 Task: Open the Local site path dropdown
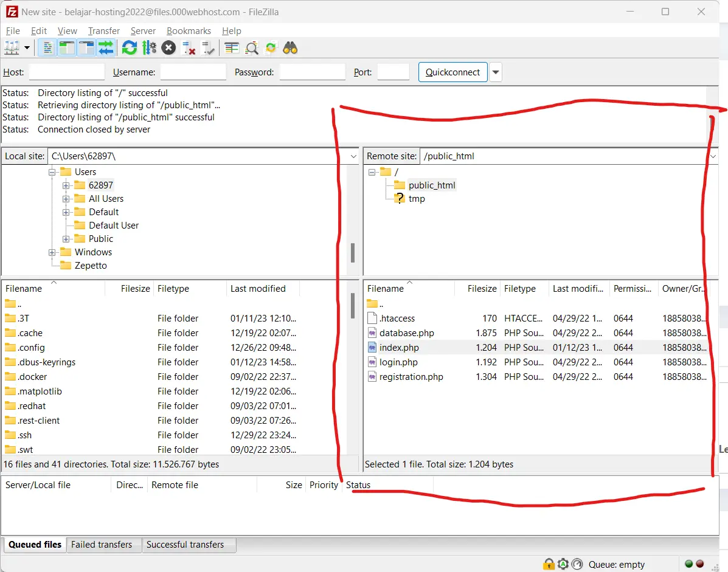(x=353, y=156)
